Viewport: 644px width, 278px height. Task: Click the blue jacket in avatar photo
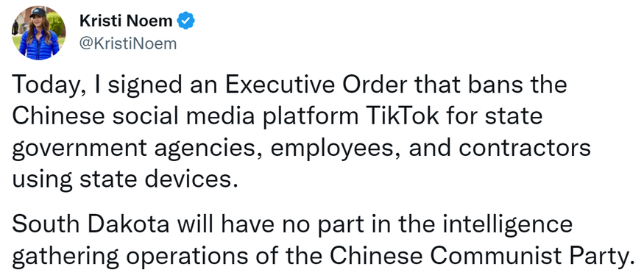tap(38, 44)
